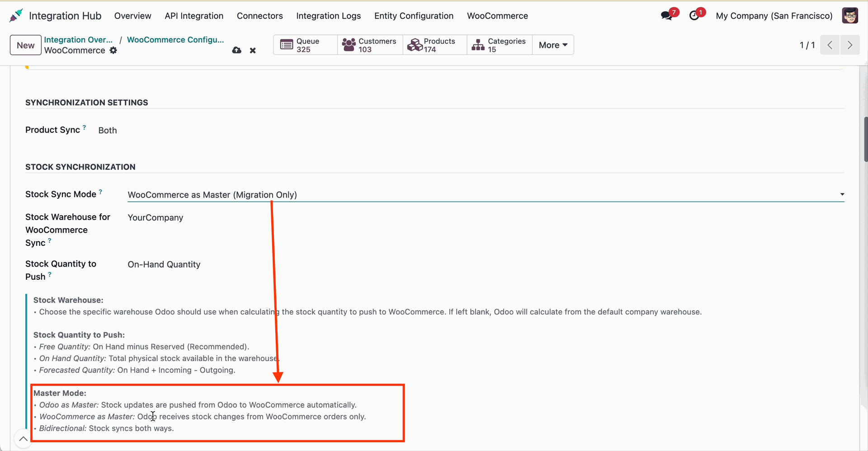868x451 pixels.
Task: Click the 1 / 1 pager counter
Action: 807,45
